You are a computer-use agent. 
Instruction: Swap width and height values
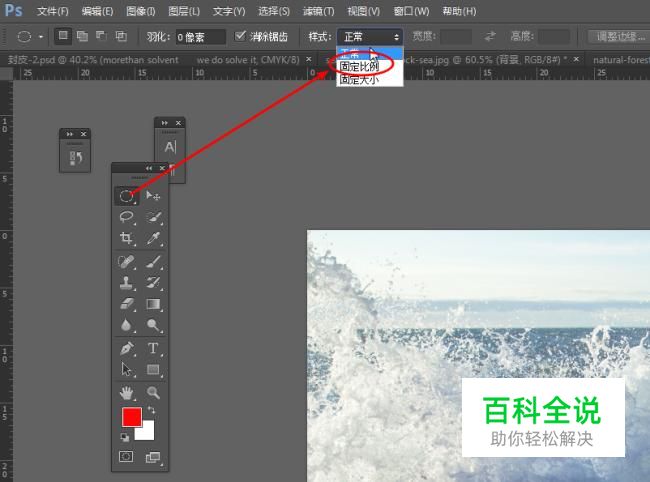pyautogui.click(x=490, y=36)
